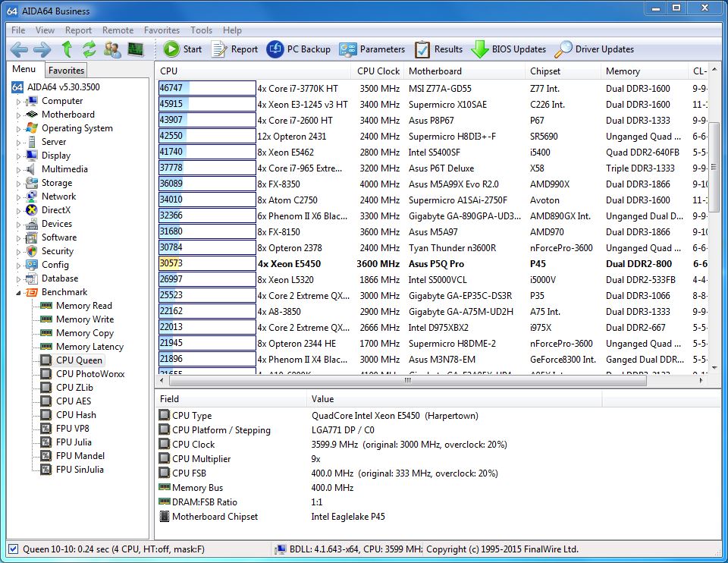The image size is (728, 563).
Task: Select Memory Read benchmark
Action: (83, 306)
